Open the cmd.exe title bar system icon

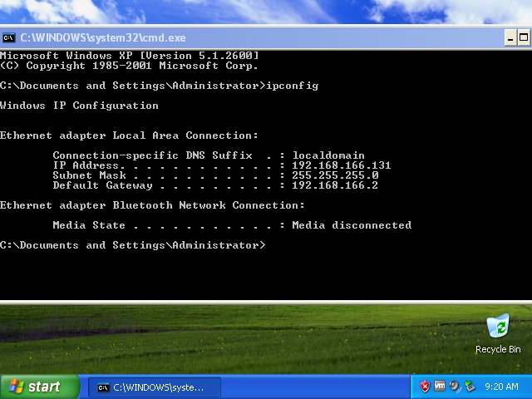point(9,37)
